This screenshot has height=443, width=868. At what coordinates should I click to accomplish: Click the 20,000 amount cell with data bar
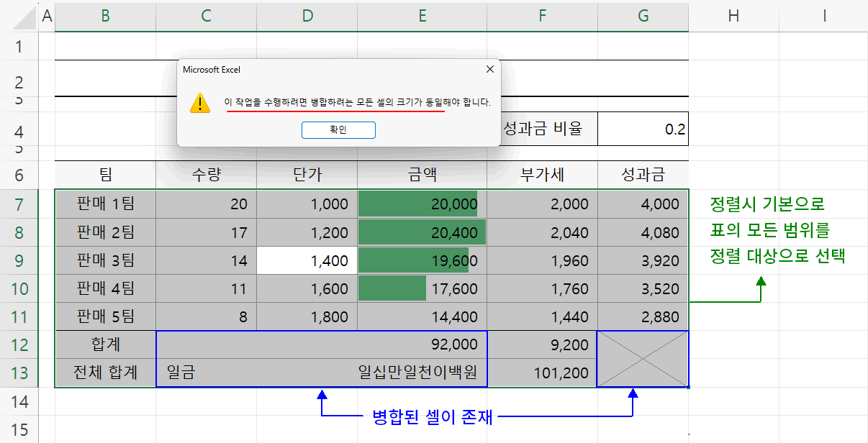click(422, 204)
